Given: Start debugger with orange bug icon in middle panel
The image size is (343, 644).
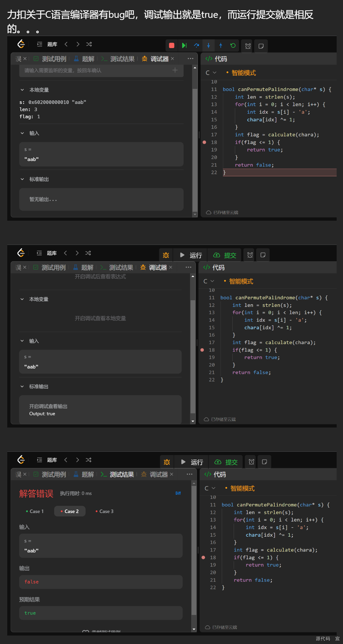Looking at the screenshot, I should tap(166, 255).
